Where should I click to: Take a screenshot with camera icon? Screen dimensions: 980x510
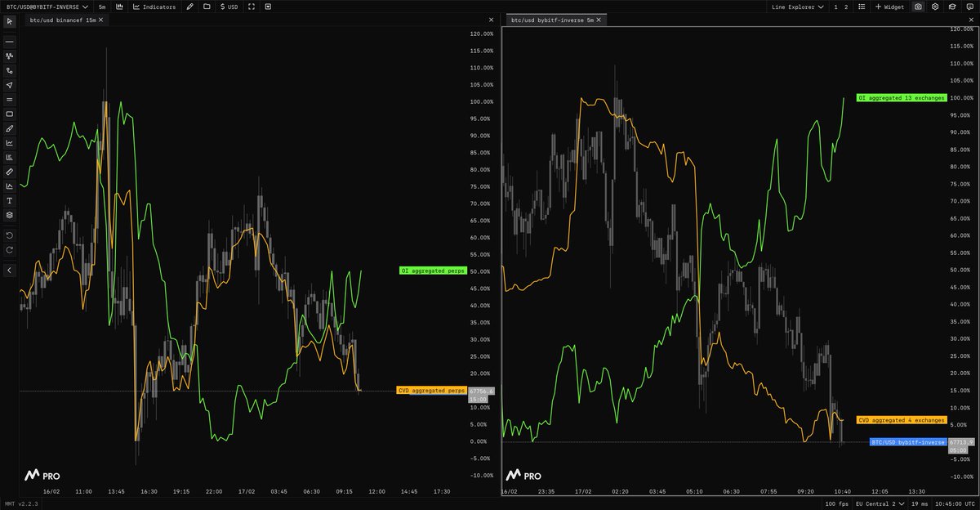coord(919,7)
